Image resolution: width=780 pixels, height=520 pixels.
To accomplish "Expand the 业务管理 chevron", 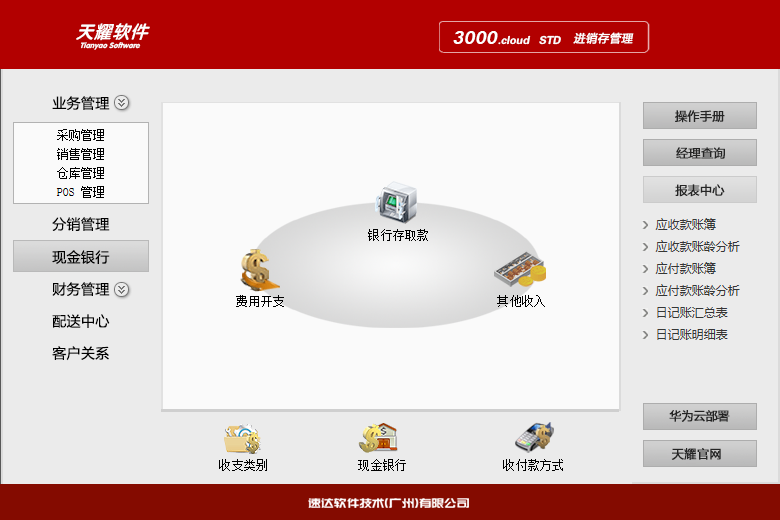I will point(122,103).
